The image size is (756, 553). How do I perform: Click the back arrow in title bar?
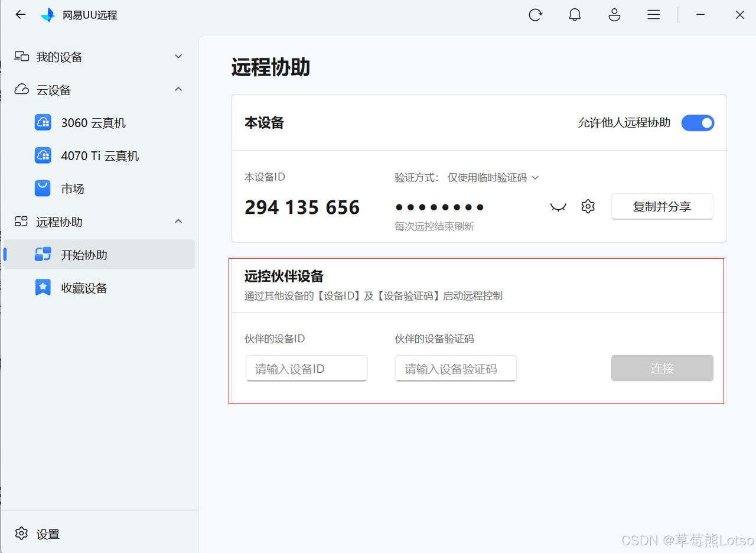(x=21, y=15)
